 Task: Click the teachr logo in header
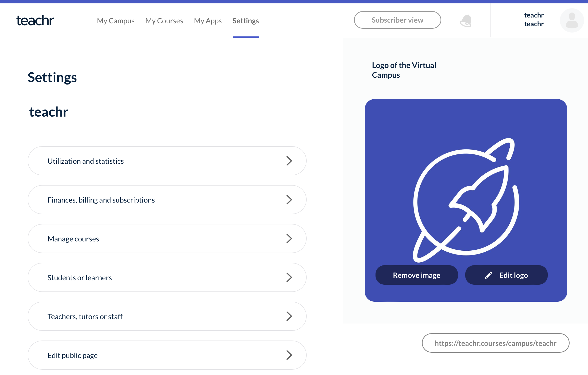(35, 21)
